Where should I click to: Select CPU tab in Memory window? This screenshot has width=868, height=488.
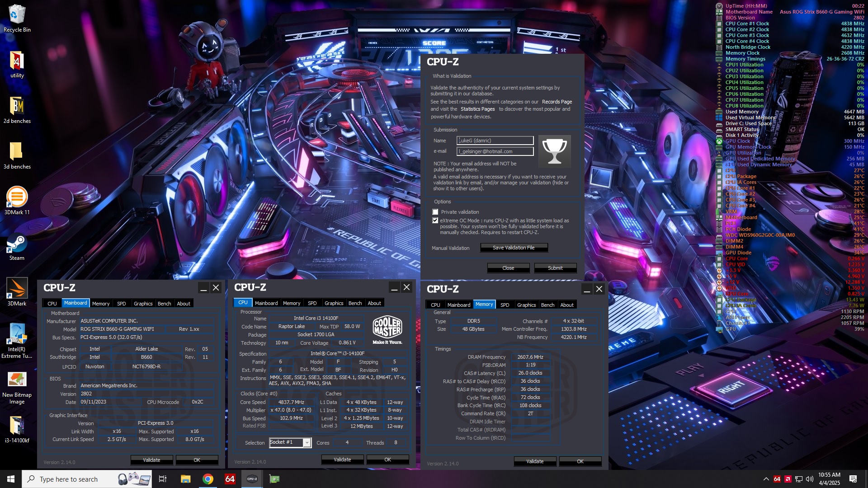(x=435, y=305)
